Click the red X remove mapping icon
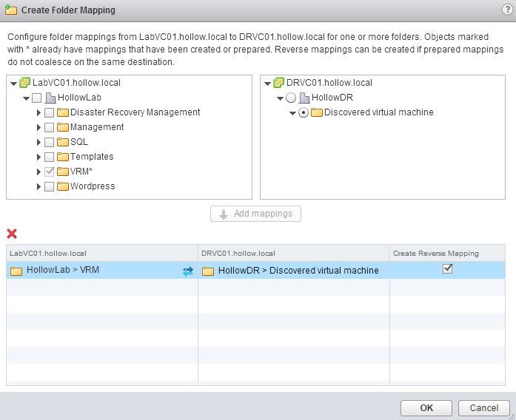 click(12, 234)
